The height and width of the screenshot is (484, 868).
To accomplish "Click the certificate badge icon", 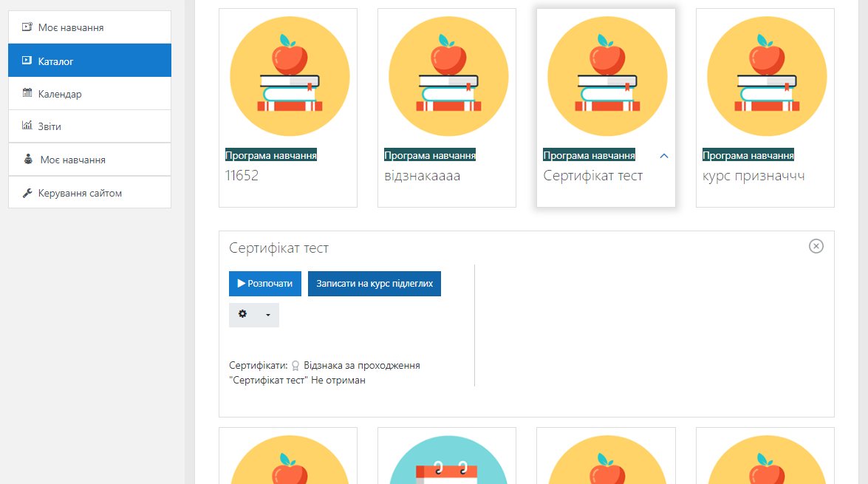I will (x=295, y=366).
